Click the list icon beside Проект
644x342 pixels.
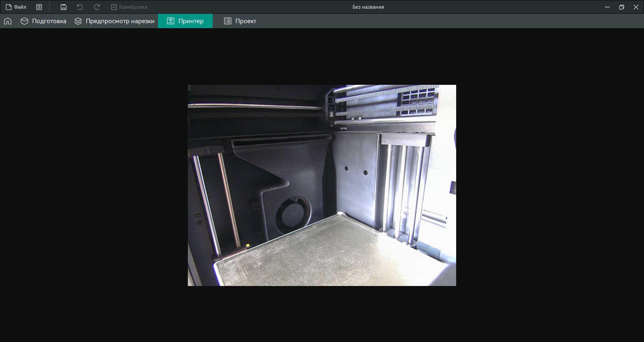click(228, 21)
